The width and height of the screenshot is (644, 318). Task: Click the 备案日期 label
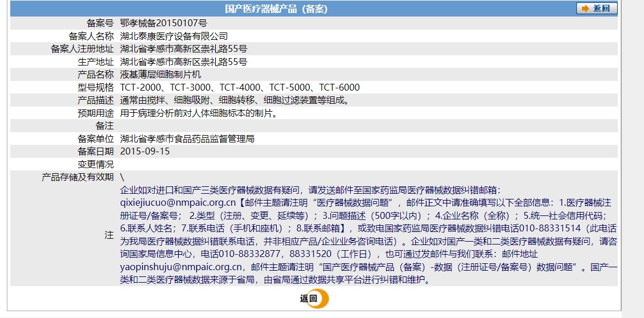point(96,152)
